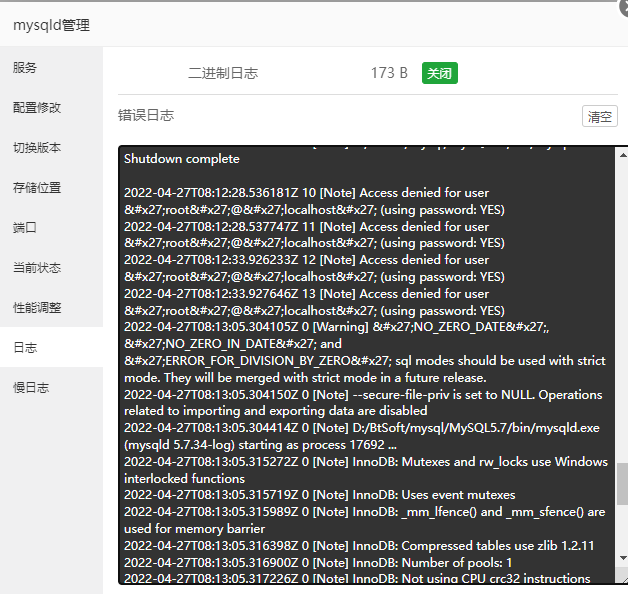
Task: Open the 配置修改 tab
Action: 37,107
